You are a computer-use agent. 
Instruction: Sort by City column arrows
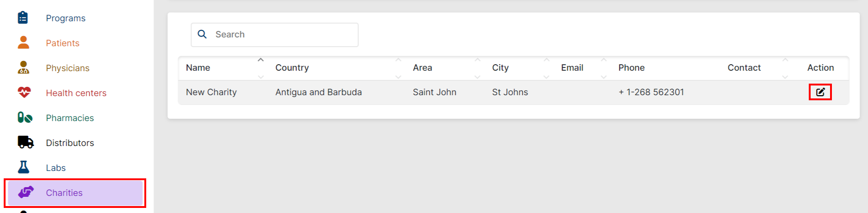546,68
